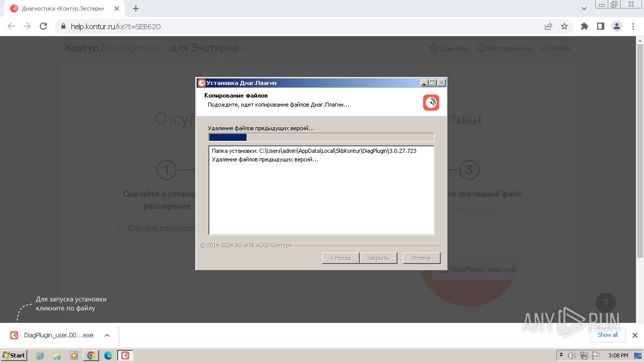Click the Оценить star link

[448, 48]
